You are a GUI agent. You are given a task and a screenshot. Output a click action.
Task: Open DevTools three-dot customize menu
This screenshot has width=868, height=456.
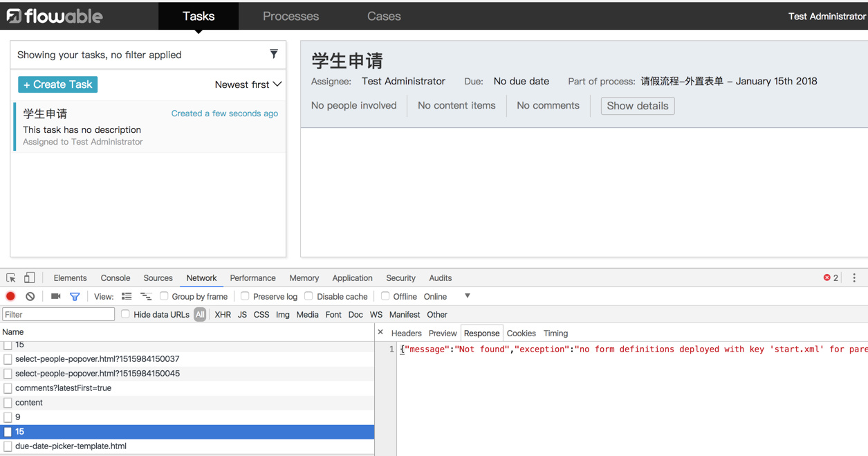click(854, 277)
